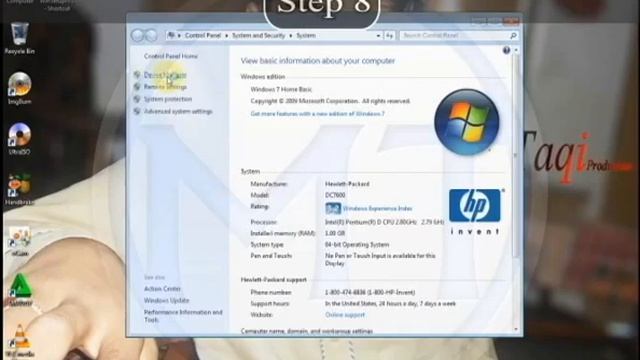Go to Control Panel Home
Screen dimensions: 640x360
pos(171,56)
